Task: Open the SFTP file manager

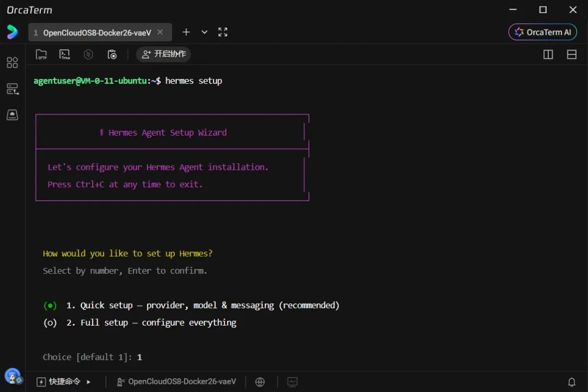Action: 41,54
